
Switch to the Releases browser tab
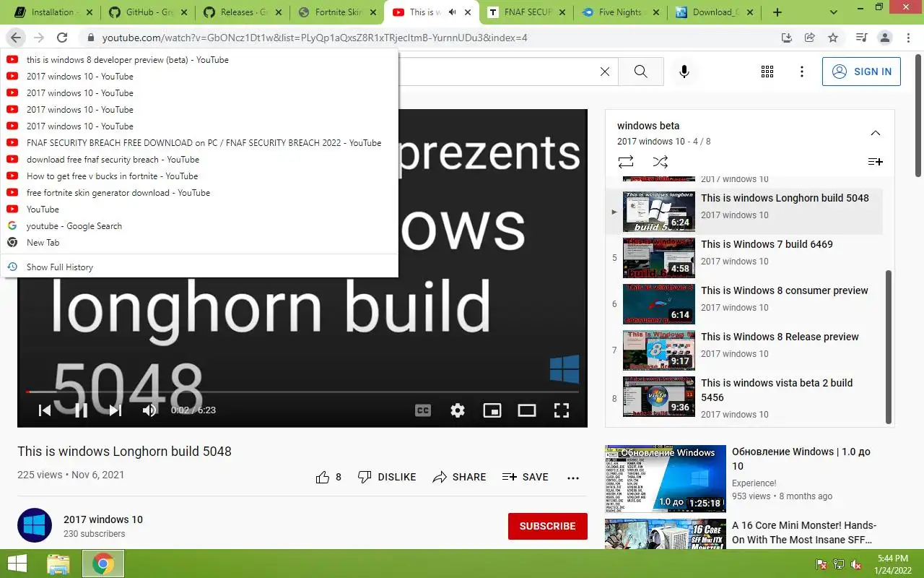click(243, 12)
